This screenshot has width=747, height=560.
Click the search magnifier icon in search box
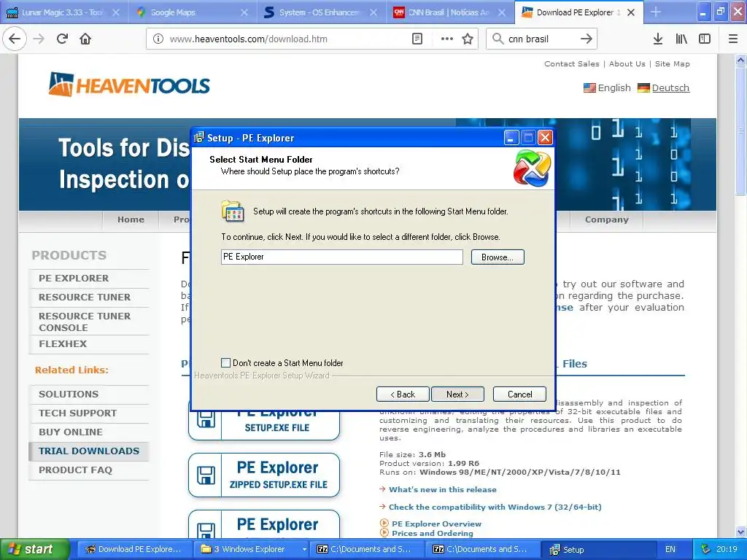(498, 39)
